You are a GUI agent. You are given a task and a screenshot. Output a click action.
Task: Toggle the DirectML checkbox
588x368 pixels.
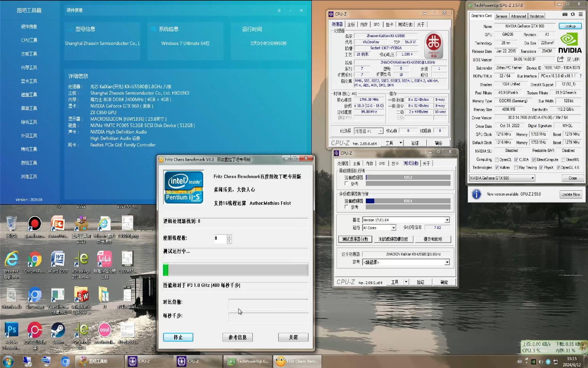pos(563,159)
